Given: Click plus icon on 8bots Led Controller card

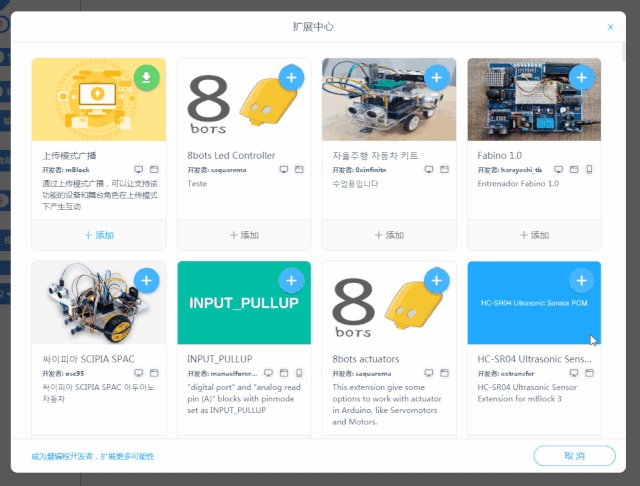Looking at the screenshot, I should point(291,77).
